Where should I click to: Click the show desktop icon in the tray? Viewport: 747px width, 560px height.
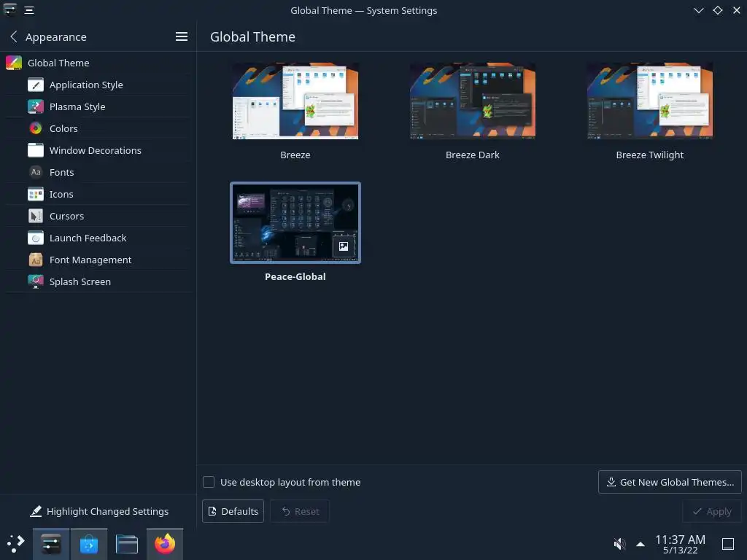click(x=728, y=544)
